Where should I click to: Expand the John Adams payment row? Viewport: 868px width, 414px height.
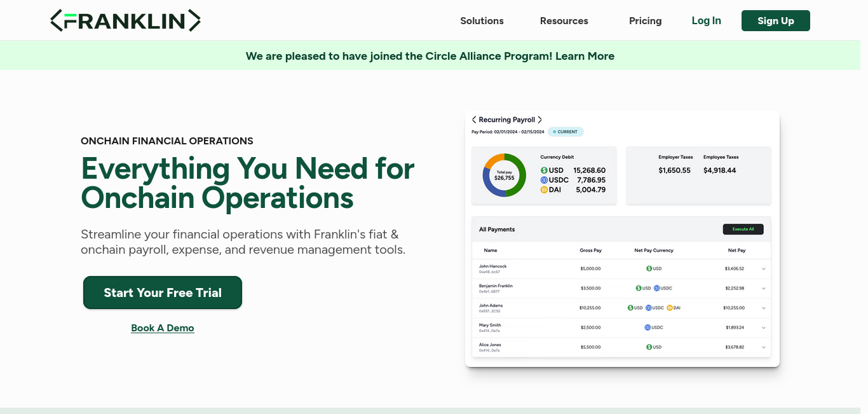764,308
